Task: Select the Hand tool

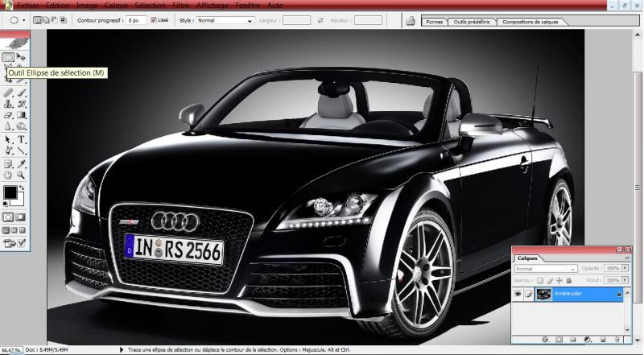Action: 8,175
